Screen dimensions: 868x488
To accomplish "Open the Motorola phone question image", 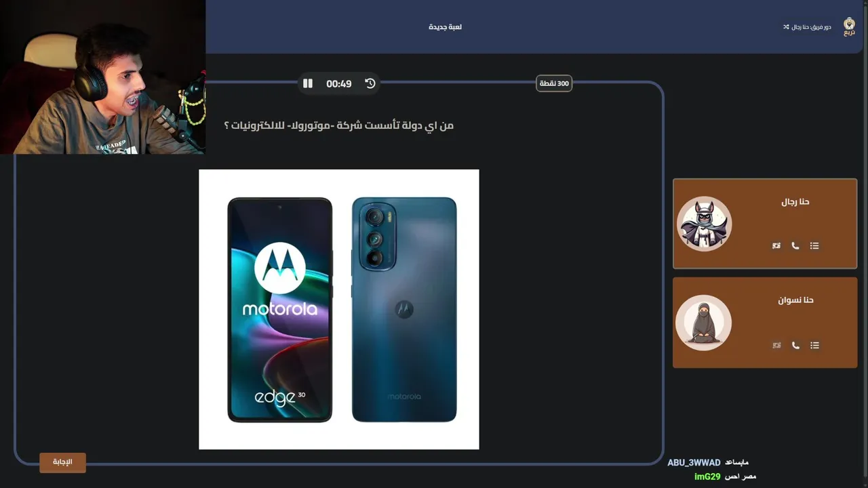I will pos(339,309).
